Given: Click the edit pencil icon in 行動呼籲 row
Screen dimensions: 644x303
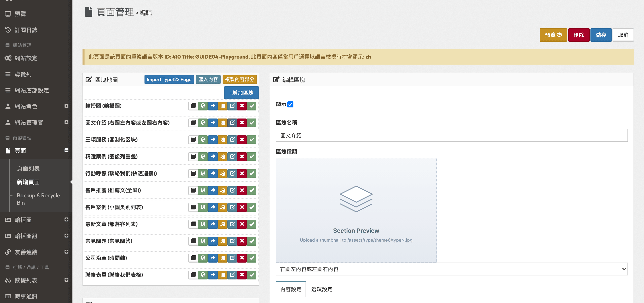Looking at the screenshot, I should (232, 173).
